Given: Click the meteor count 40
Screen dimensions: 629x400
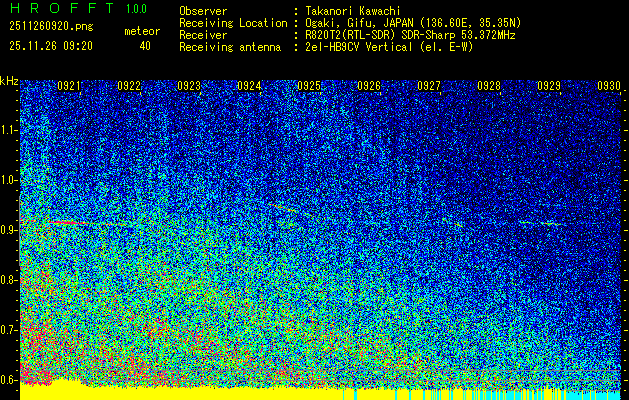Looking at the screenshot, I should point(145,46).
